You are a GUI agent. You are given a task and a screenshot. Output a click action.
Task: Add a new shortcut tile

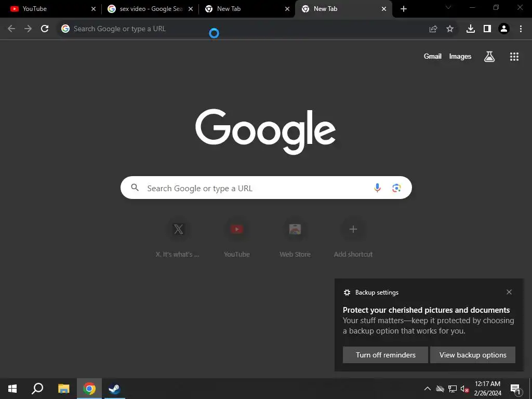(353, 237)
